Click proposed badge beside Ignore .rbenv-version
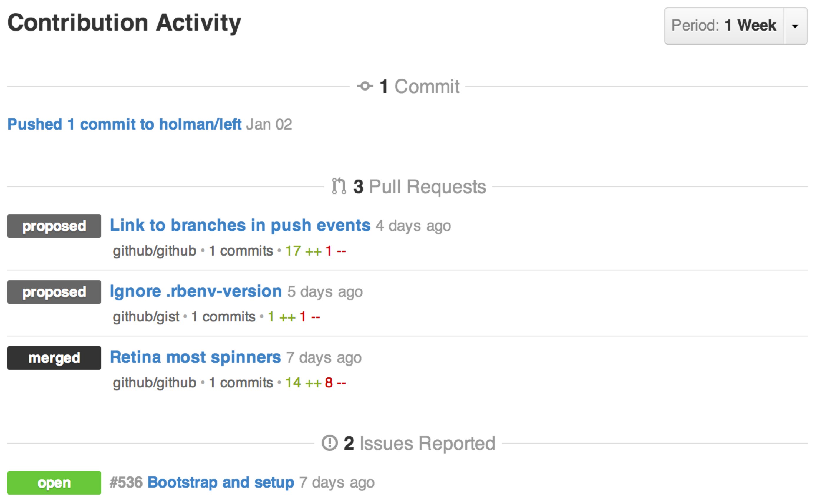This screenshot has height=504, width=815. (54, 292)
